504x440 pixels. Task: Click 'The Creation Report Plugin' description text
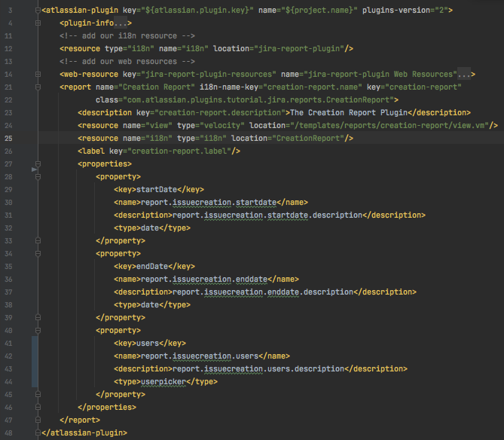349,113
